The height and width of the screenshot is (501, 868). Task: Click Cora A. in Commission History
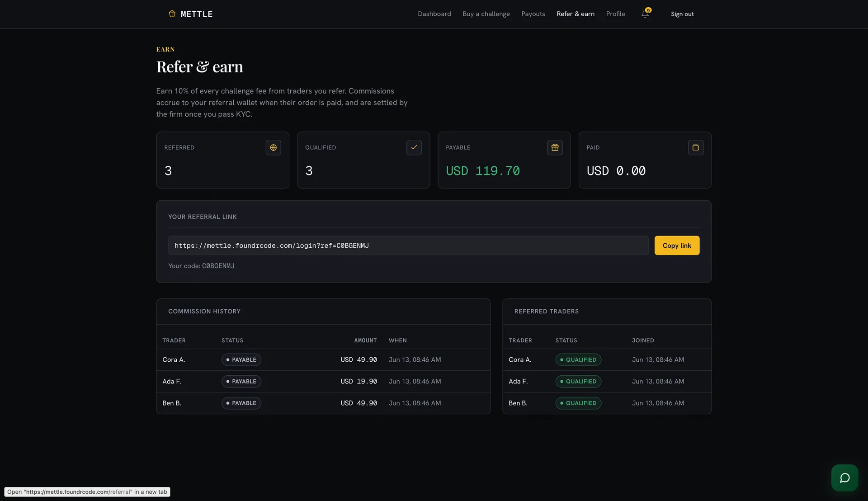(x=174, y=360)
